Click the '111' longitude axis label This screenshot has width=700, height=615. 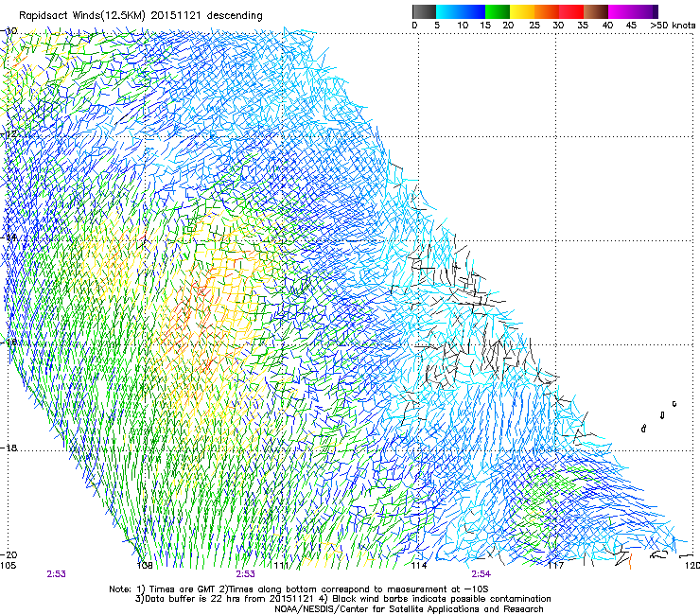tap(281, 566)
